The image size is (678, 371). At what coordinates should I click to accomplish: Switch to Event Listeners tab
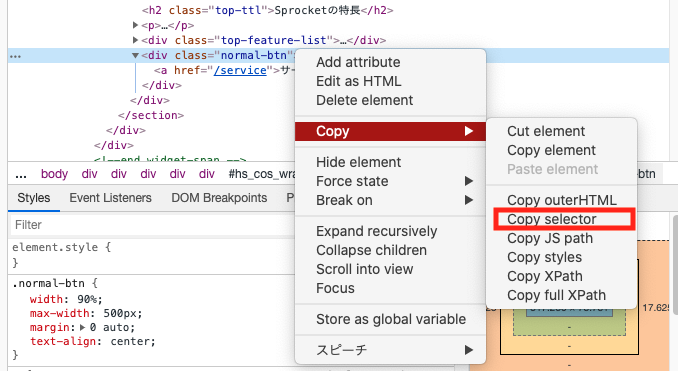110,198
